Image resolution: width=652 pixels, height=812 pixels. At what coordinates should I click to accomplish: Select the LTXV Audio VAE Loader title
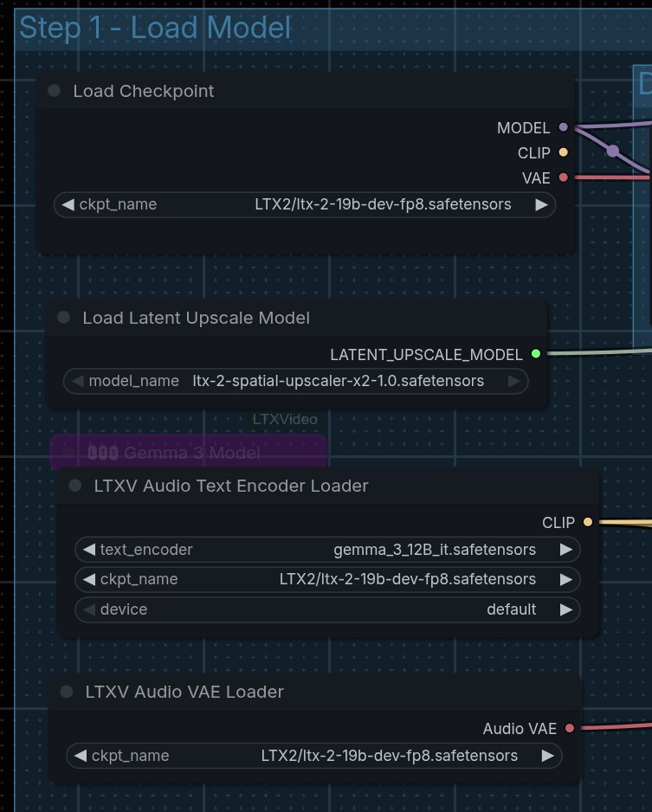[x=184, y=692]
